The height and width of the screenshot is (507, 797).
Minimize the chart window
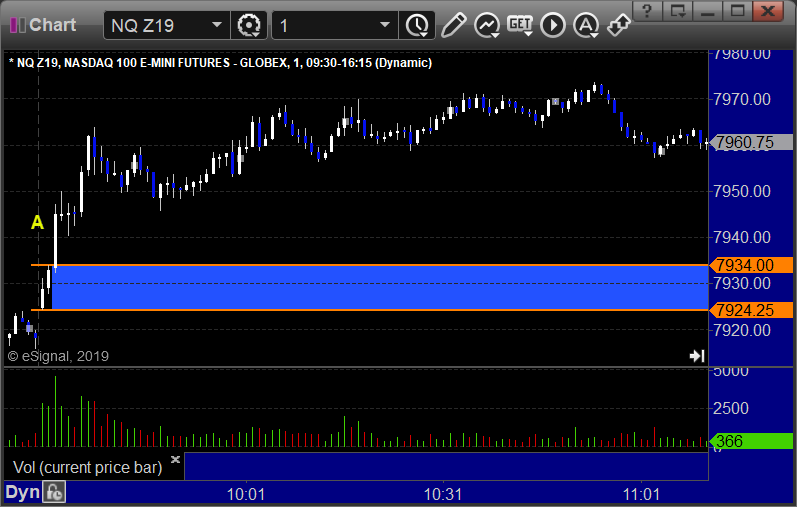pos(708,11)
